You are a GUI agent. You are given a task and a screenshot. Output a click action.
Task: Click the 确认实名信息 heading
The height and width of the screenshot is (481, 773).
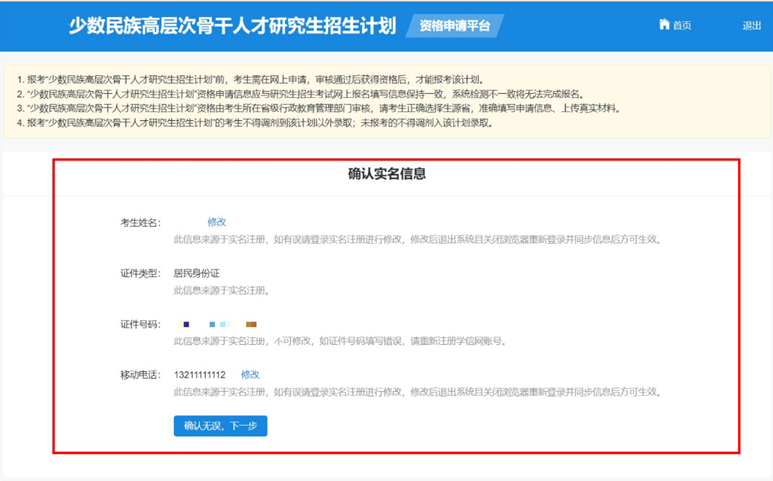coord(387,174)
